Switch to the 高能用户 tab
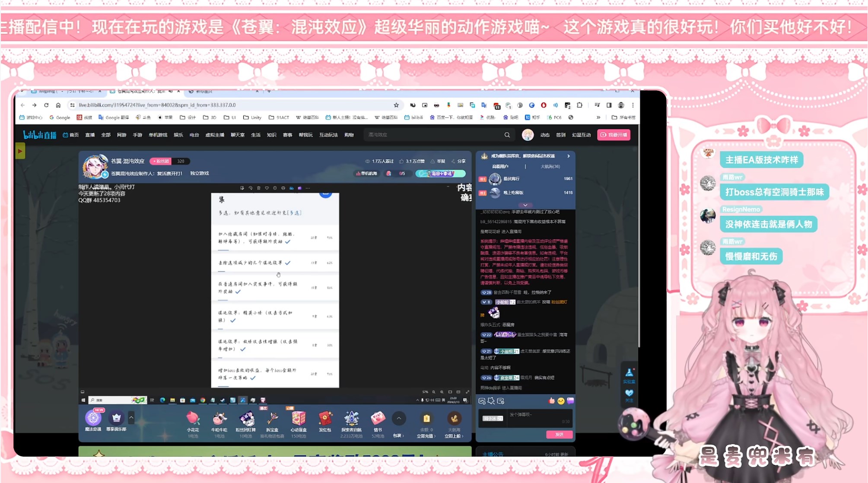Viewport: 868px width, 483px height. click(500, 166)
